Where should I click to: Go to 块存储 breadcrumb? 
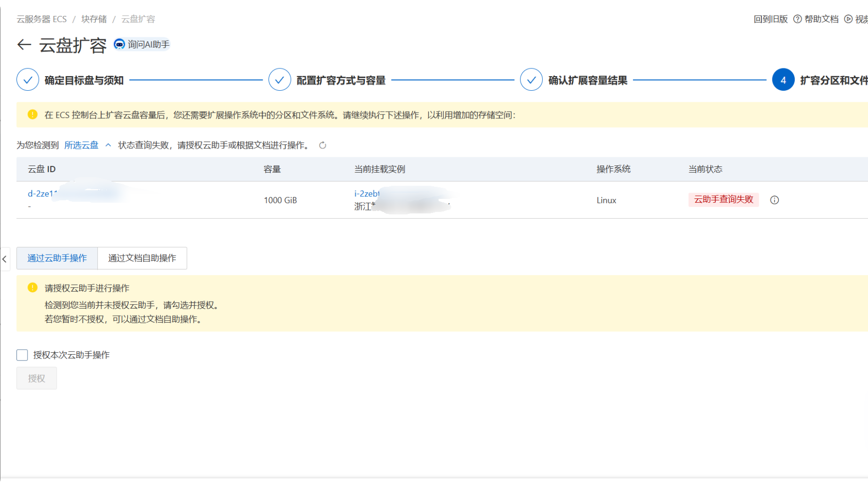click(x=94, y=19)
